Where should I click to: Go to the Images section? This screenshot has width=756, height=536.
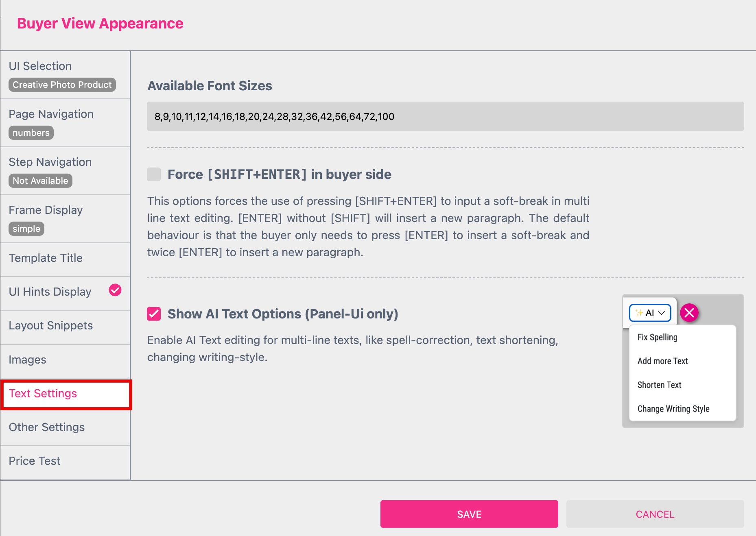[x=27, y=360]
